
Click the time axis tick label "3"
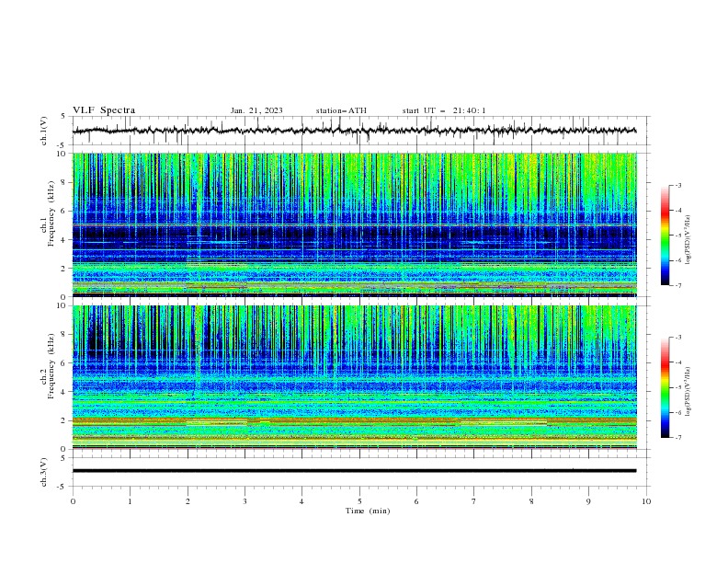[x=245, y=501]
